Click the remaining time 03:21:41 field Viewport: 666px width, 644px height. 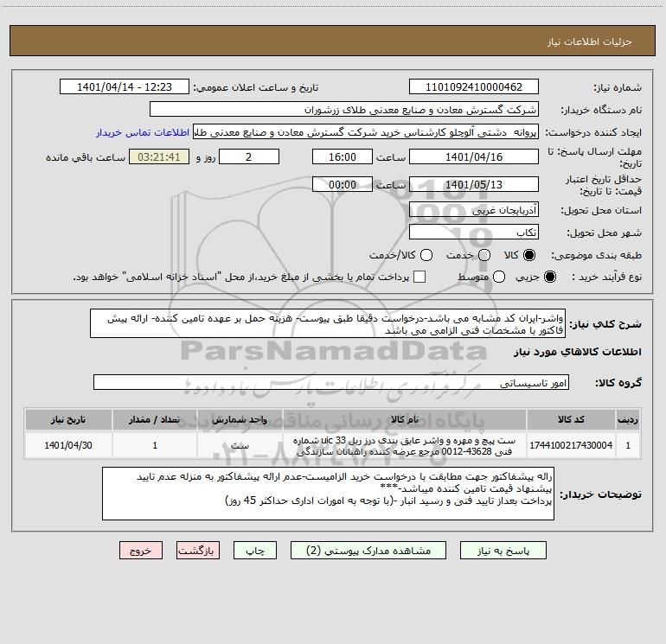click(159, 156)
